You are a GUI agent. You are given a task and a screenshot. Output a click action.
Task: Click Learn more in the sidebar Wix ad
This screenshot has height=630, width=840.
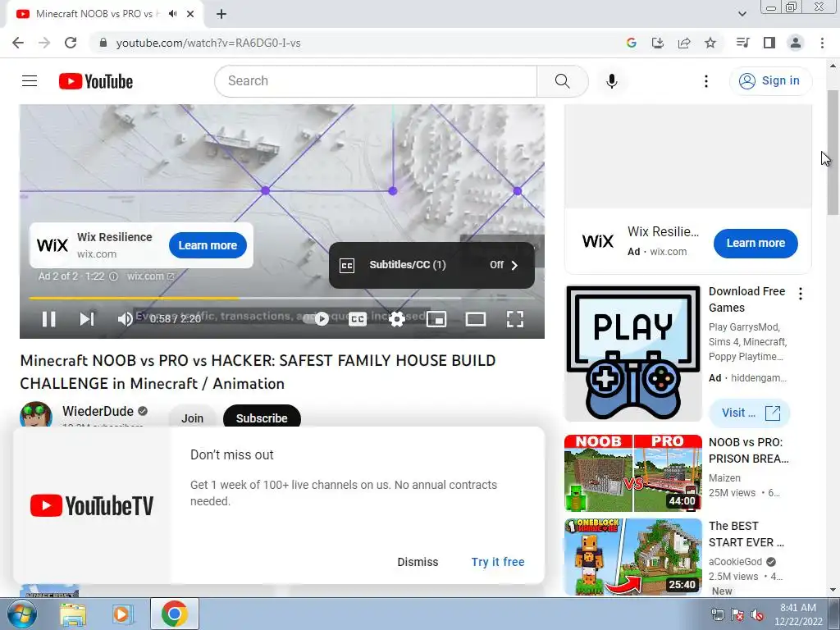click(x=756, y=243)
